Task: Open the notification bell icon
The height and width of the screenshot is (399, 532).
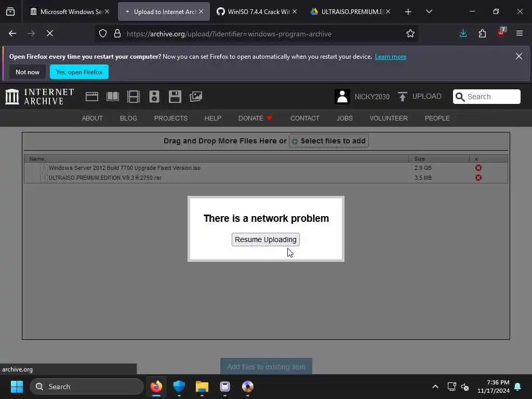Action: click(518, 387)
